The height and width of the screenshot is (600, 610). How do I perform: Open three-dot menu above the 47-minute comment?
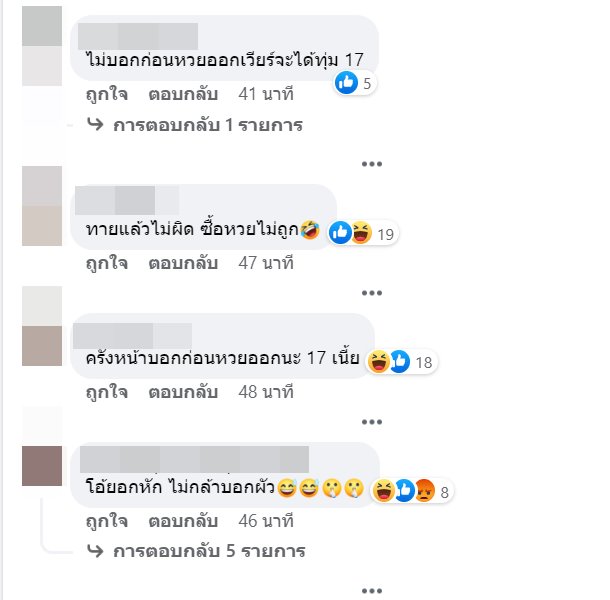tap(372, 164)
